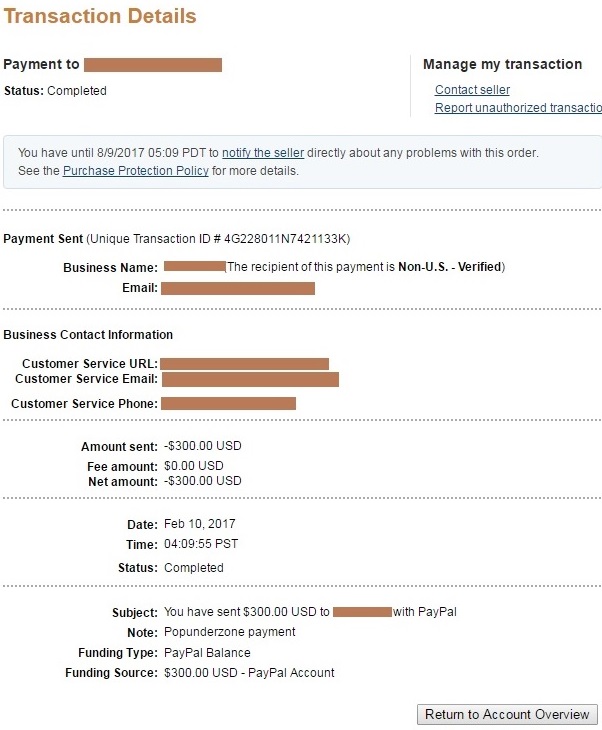602x730 pixels.
Task: Click Return to Account Overview button
Action: pos(507,714)
